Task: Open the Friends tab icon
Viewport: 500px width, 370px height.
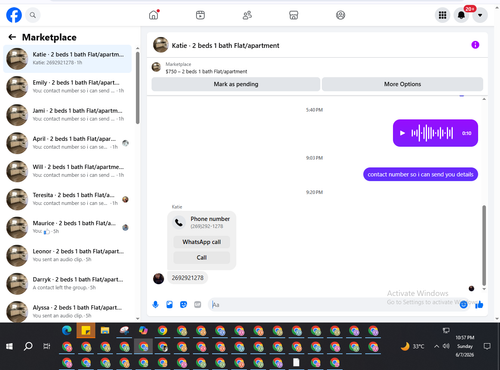Action: pyautogui.click(x=247, y=15)
